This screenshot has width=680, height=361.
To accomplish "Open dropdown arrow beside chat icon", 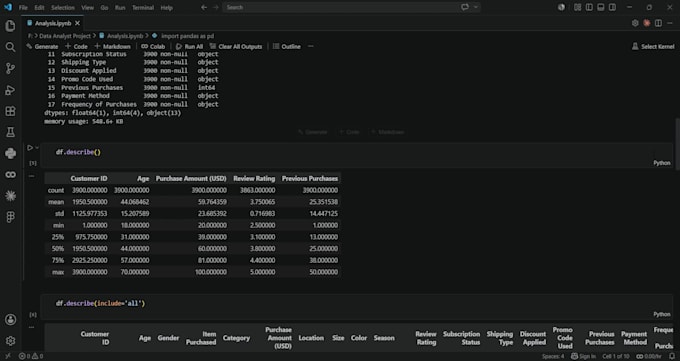I will (476, 7).
